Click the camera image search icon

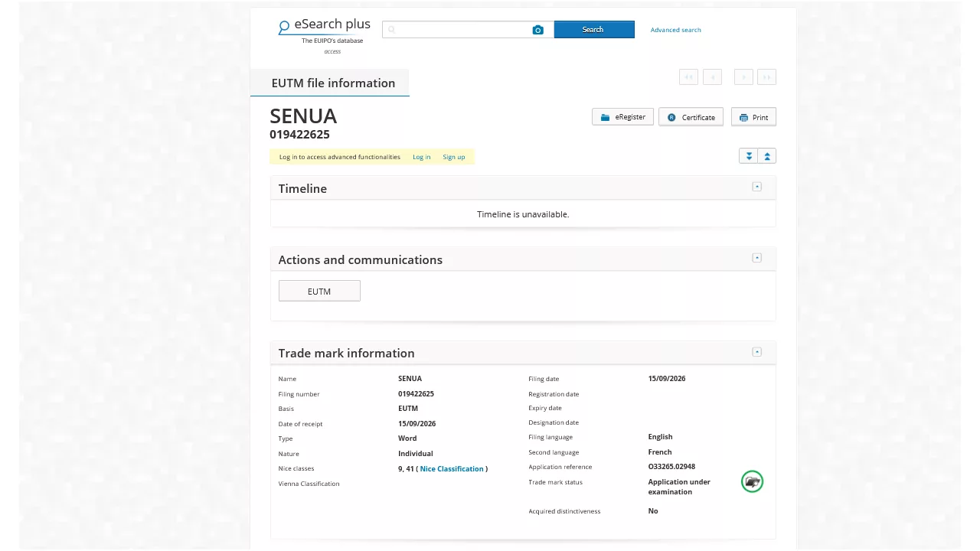tap(537, 30)
